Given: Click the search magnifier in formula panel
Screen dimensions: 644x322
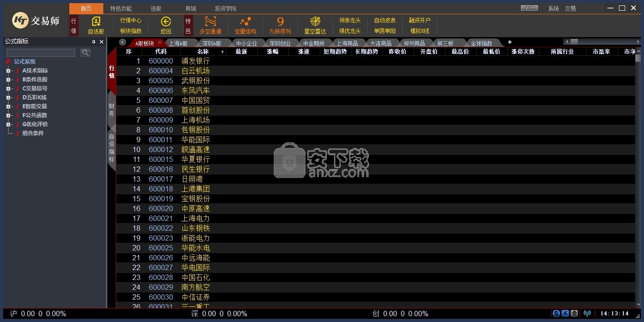Looking at the screenshot, I should (85, 53).
